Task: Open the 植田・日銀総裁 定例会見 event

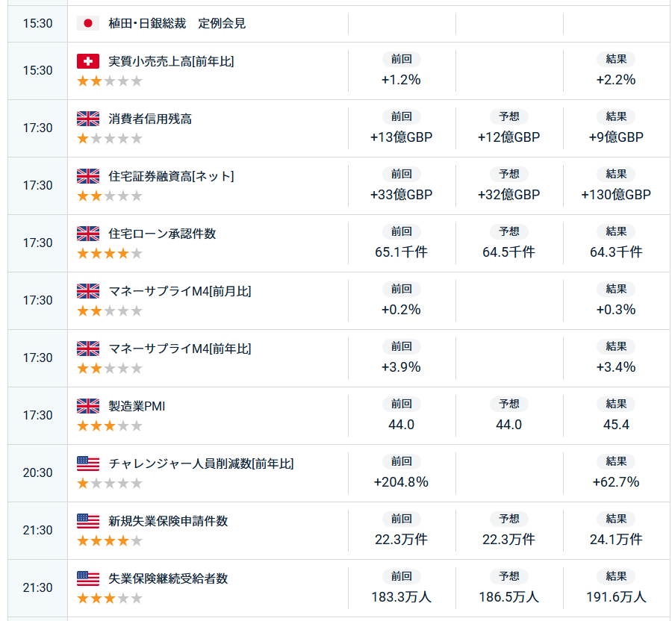Action: [x=177, y=23]
